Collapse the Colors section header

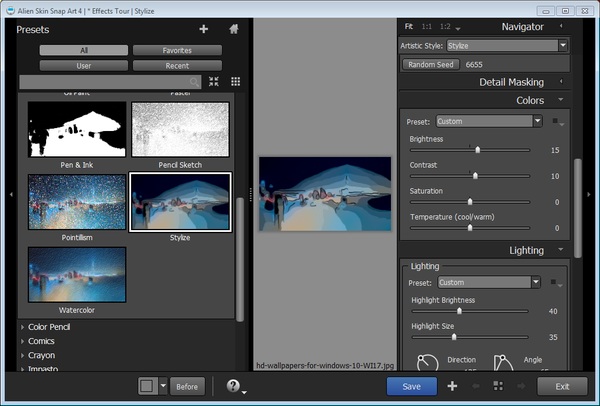coord(530,100)
